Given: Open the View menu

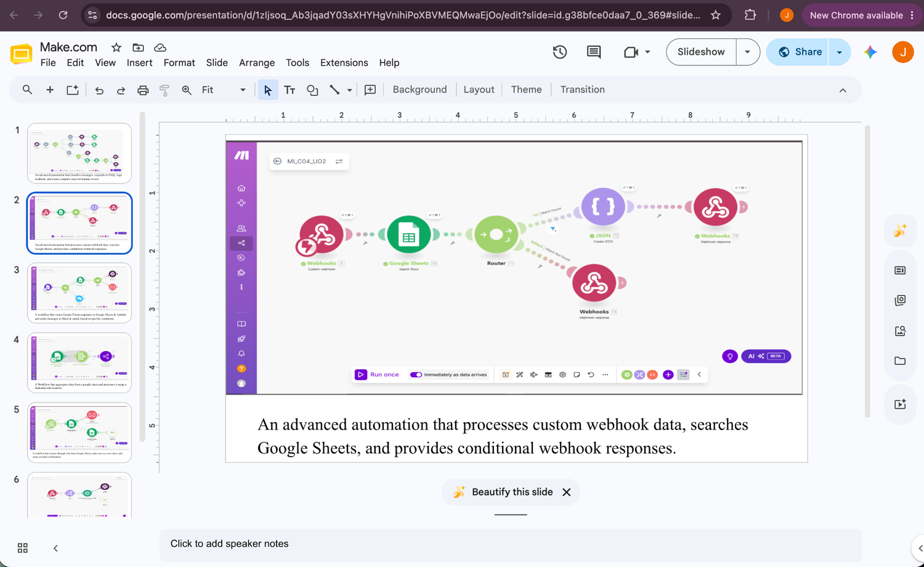Looking at the screenshot, I should [x=105, y=63].
